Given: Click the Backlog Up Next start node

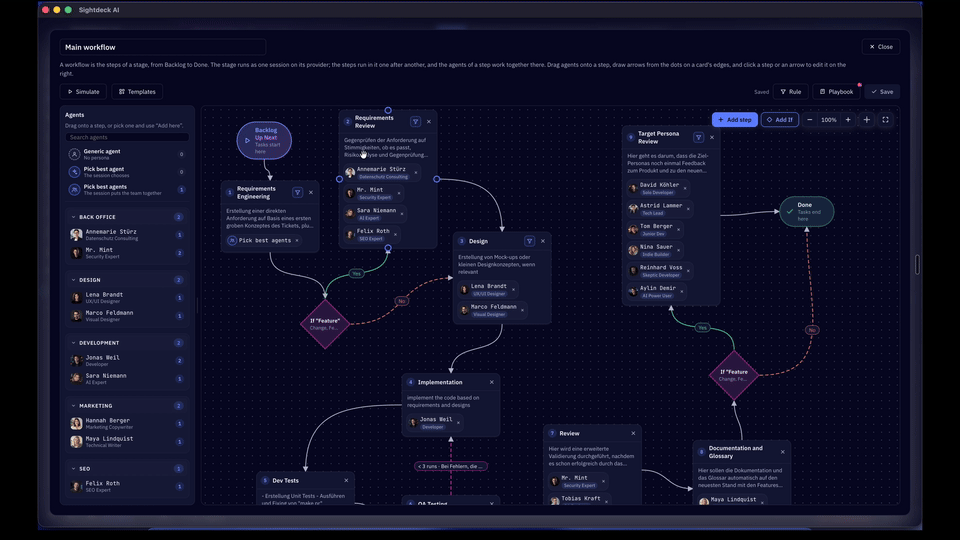Looking at the screenshot, I should (264, 140).
